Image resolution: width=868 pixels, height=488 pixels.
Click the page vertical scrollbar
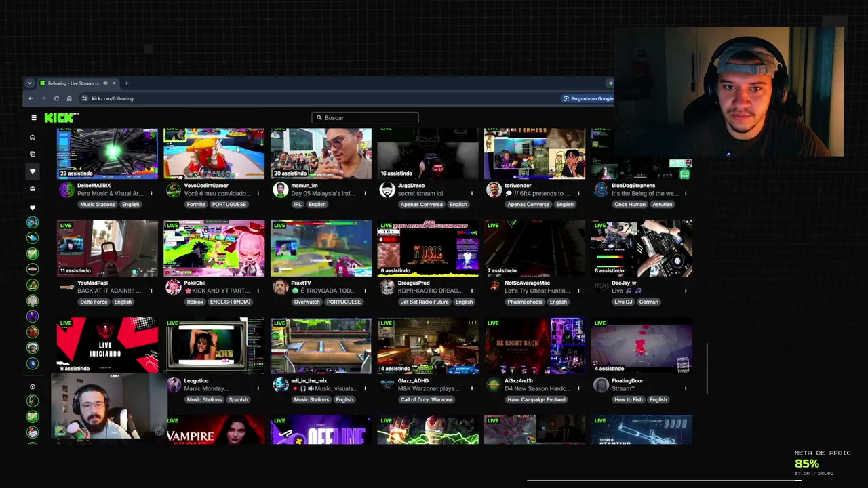click(707, 368)
